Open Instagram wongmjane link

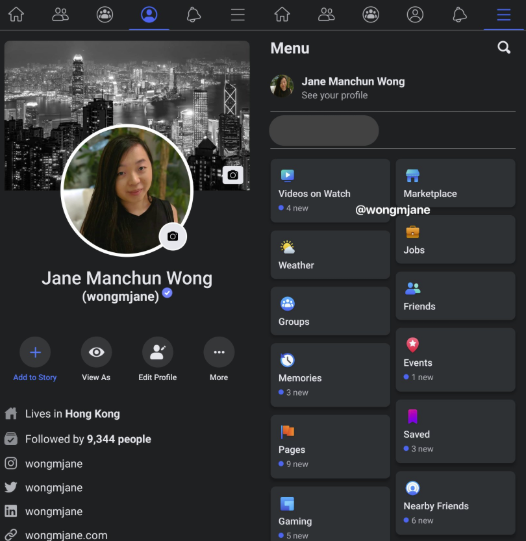tap(44, 463)
